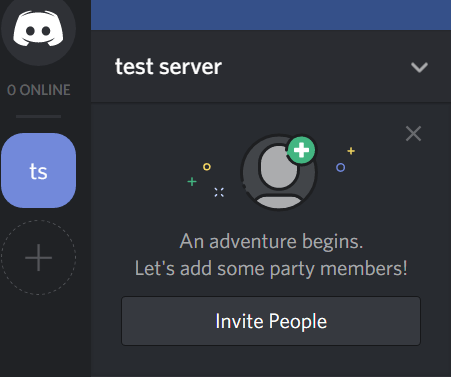The image size is (451, 377).
Task: Click the green plus badge on avatar
Action: coord(301,150)
